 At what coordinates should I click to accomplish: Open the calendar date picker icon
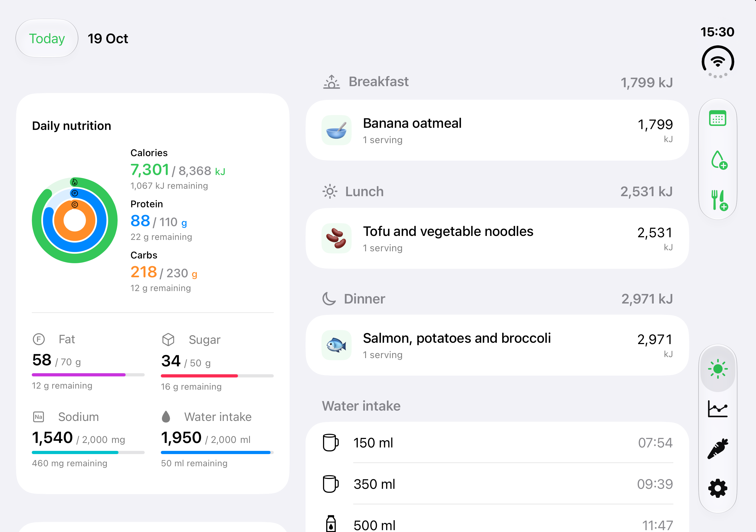coord(718,118)
